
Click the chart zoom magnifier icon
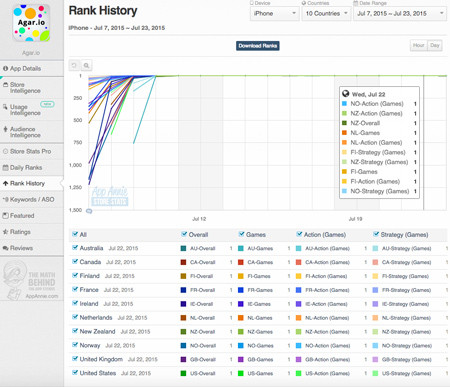pos(86,65)
